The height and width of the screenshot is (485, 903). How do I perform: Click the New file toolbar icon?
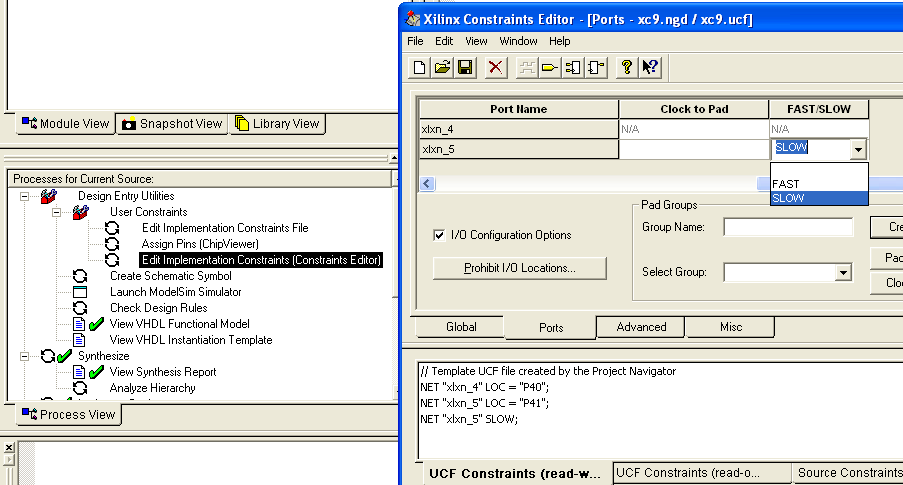(x=419, y=67)
